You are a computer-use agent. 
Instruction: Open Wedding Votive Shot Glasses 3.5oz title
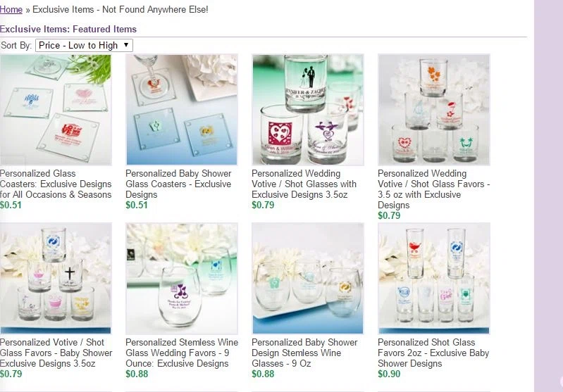click(x=304, y=184)
